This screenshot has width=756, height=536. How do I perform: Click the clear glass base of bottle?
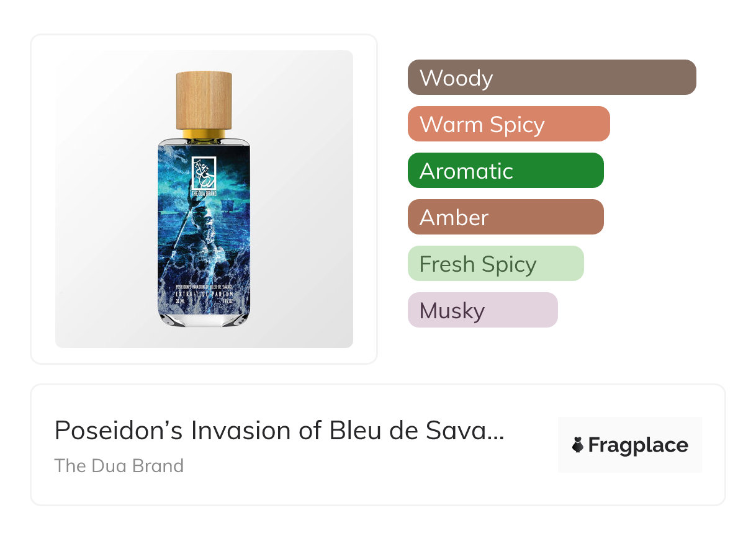coord(204,319)
